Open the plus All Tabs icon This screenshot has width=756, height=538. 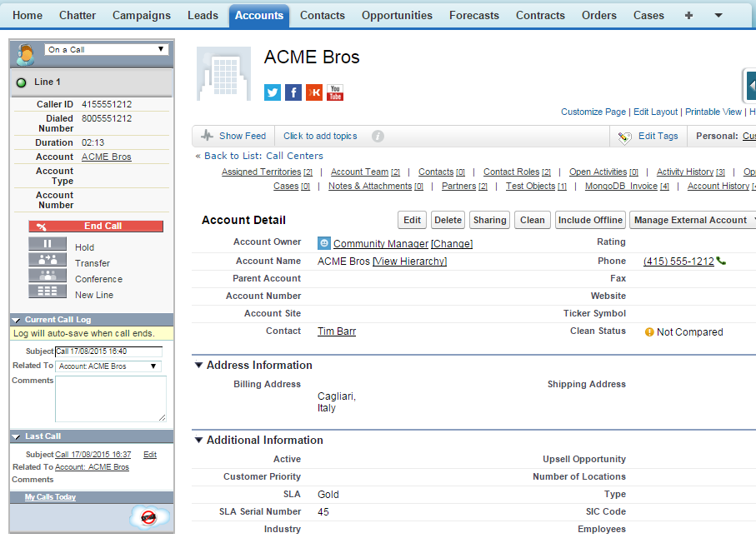pyautogui.click(x=688, y=16)
